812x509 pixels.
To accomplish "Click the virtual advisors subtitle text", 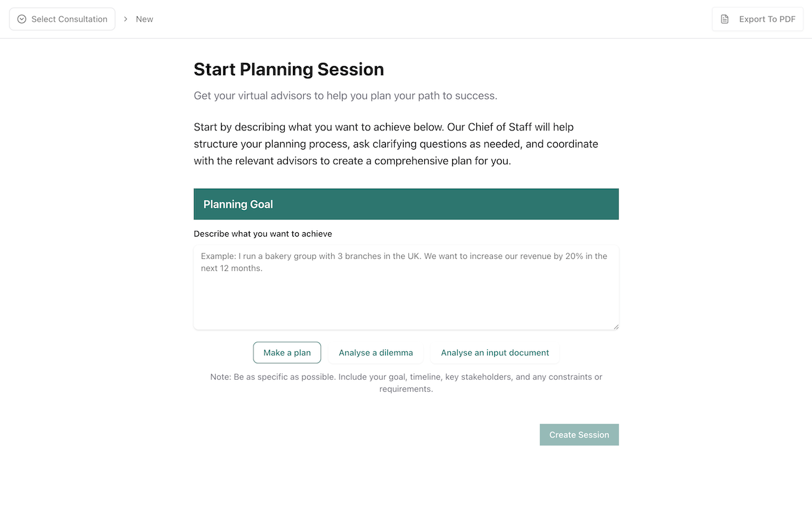I will (345, 96).
